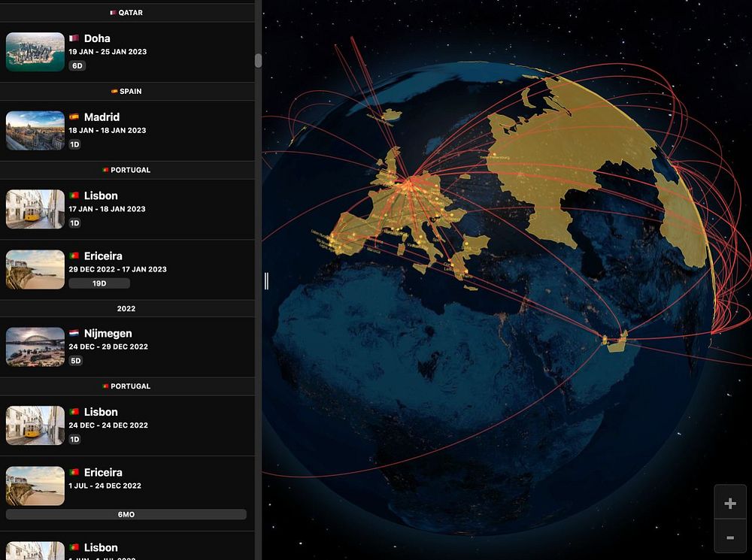Zoom in with the plus button
This screenshot has height=560, width=752.
click(x=730, y=503)
